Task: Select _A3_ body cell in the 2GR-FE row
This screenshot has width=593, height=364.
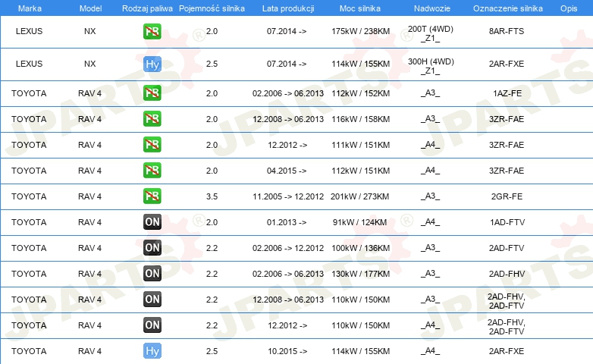Action: pos(431,196)
